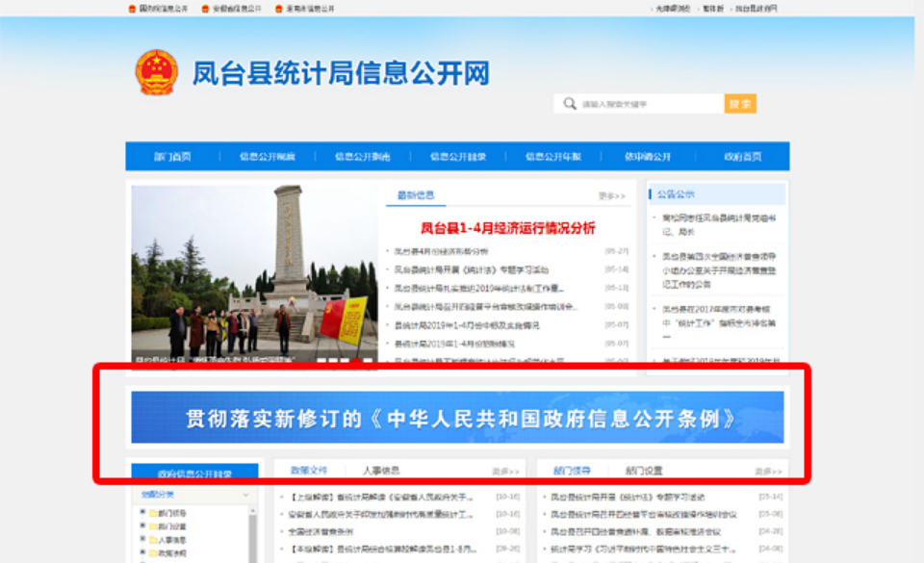Click the search keyword input field
The image size is (924, 563).
point(650,104)
